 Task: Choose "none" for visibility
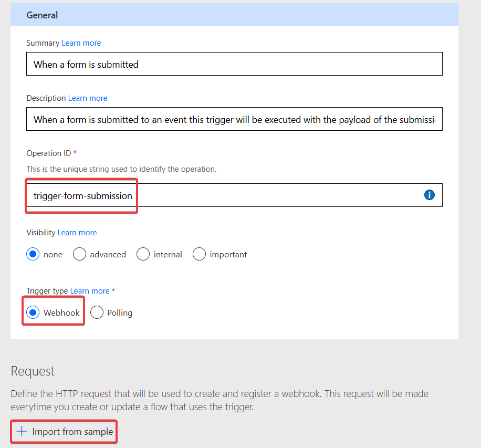[33, 254]
